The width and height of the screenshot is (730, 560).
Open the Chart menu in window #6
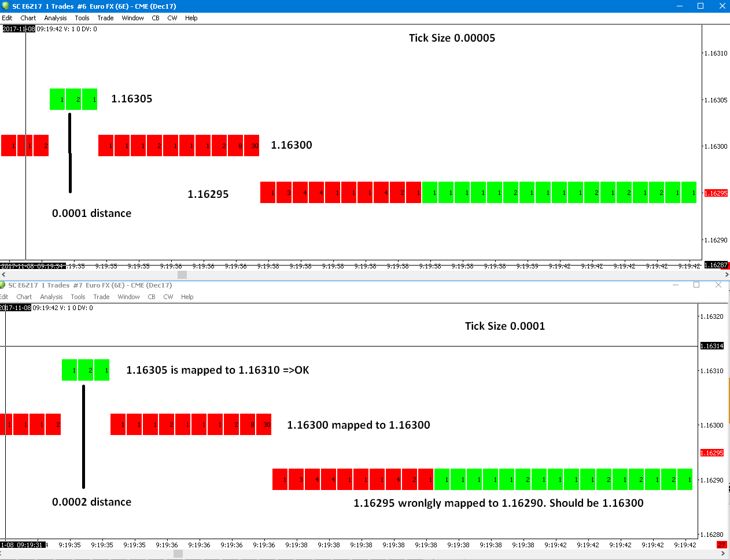[28, 18]
